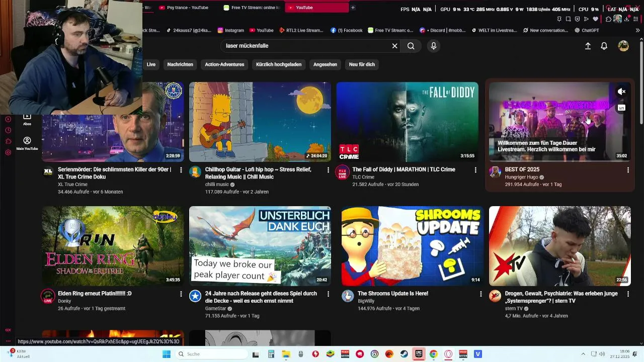
Task: Open Google Chrome from the taskbar
Action: pyautogui.click(x=433, y=354)
